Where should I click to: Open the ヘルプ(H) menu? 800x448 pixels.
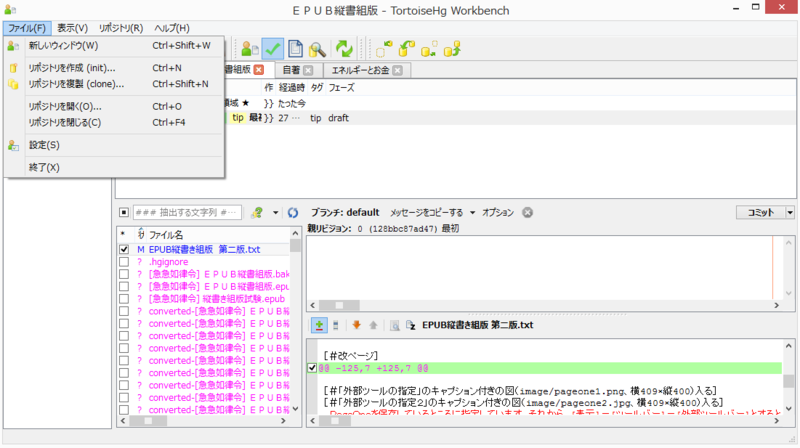coord(172,28)
